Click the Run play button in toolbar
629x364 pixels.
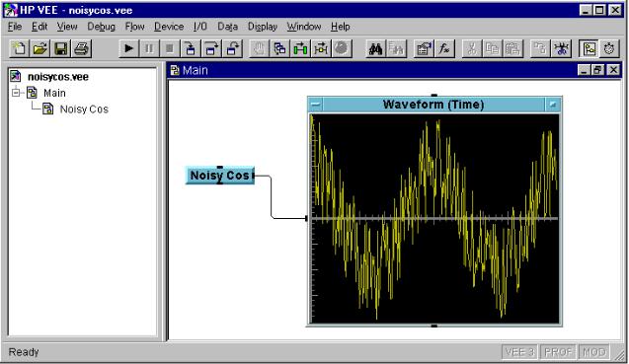128,49
